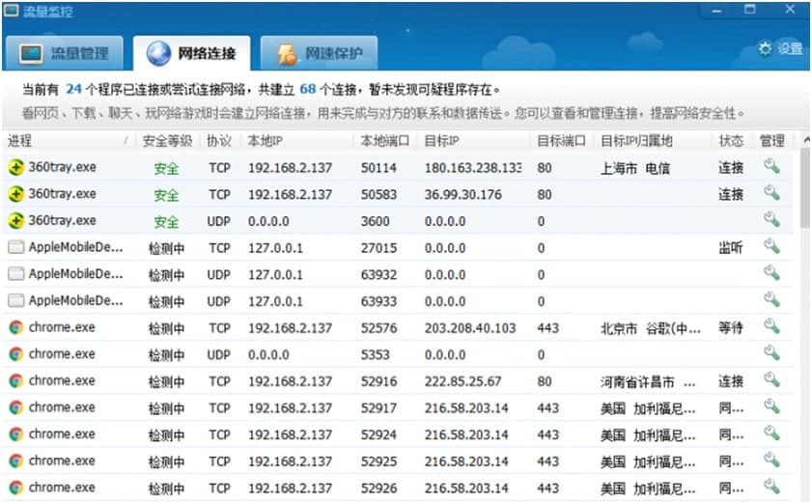Open the 网速保护 tab
812x504 pixels.
coord(319,53)
